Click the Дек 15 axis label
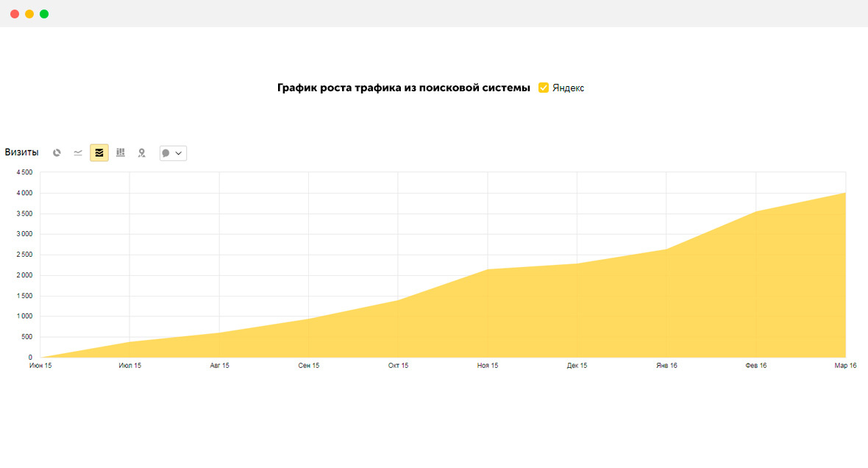868x468 pixels. 577,366
